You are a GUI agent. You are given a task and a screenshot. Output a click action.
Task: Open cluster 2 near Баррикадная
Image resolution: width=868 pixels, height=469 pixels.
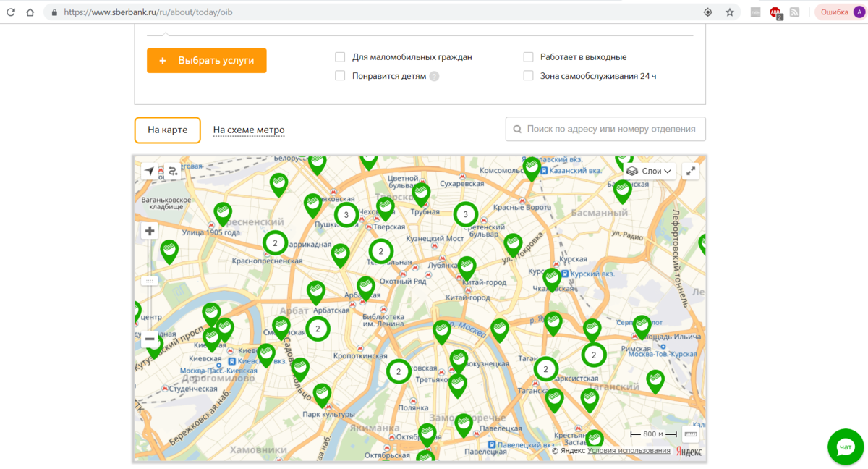click(275, 243)
